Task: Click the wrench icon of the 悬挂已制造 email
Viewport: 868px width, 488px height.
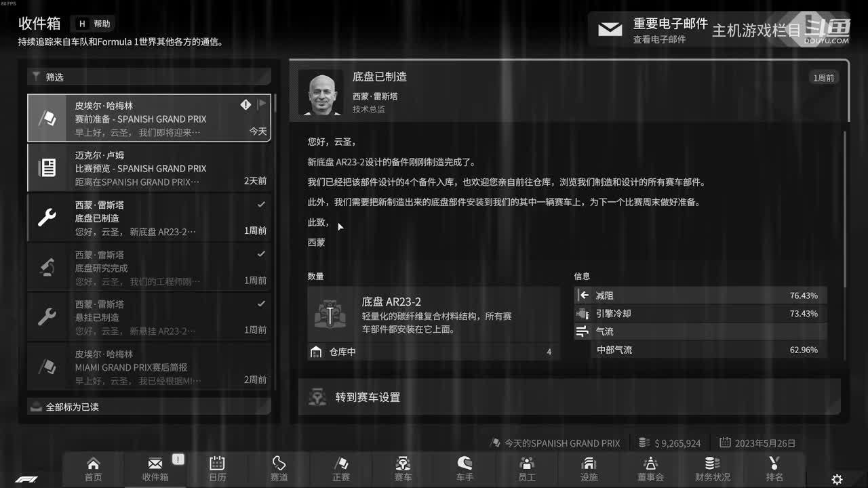Action: [x=47, y=317]
